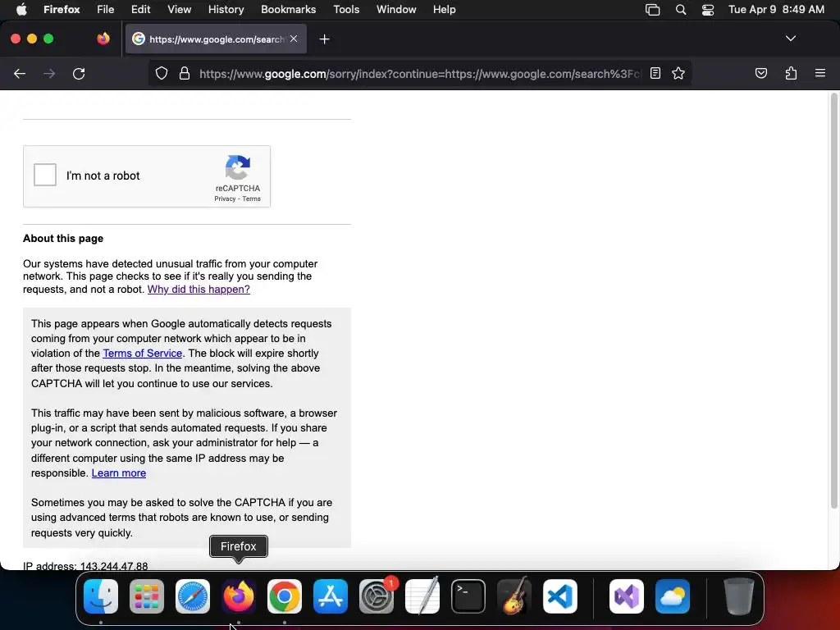Viewport: 840px width, 630px height.
Task: Click the site security padlock
Action: pos(185,73)
